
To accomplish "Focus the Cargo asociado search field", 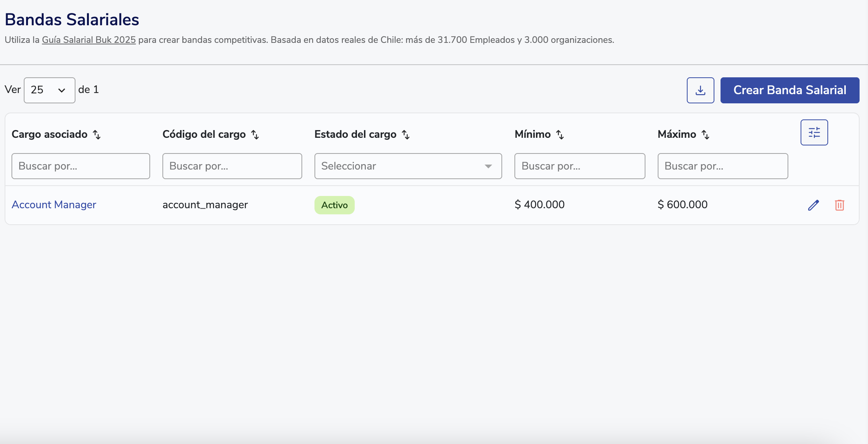I will [x=81, y=166].
